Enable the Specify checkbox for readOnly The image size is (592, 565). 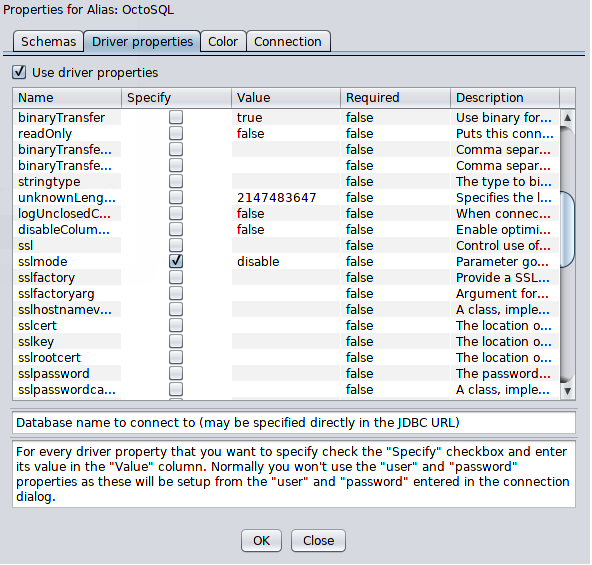pyautogui.click(x=176, y=133)
